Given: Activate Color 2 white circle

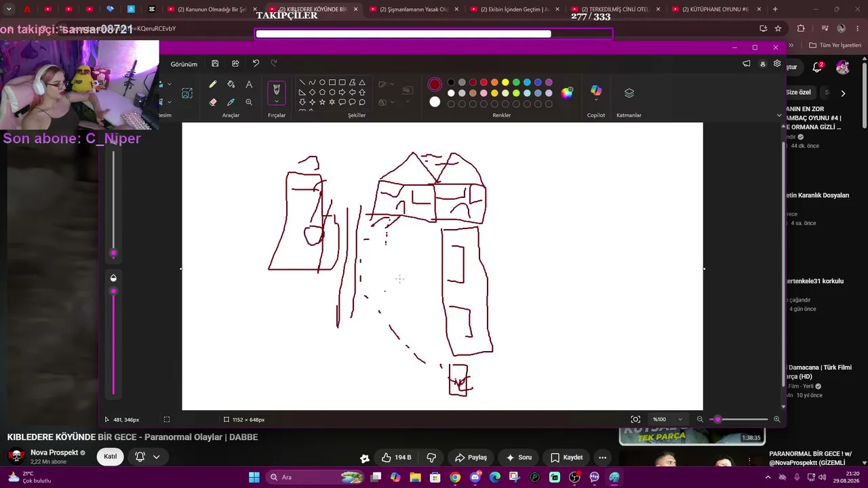Looking at the screenshot, I should coord(435,102).
